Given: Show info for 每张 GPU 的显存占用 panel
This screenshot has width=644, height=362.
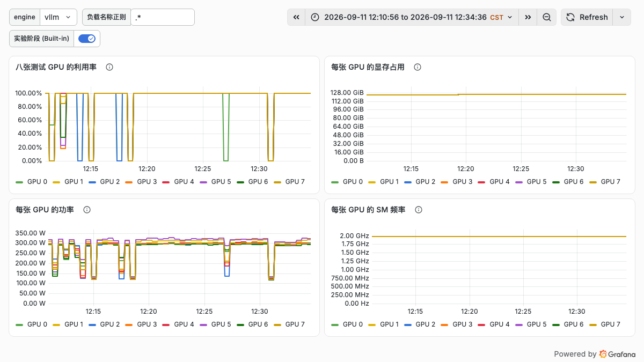Looking at the screenshot, I should 418,67.
